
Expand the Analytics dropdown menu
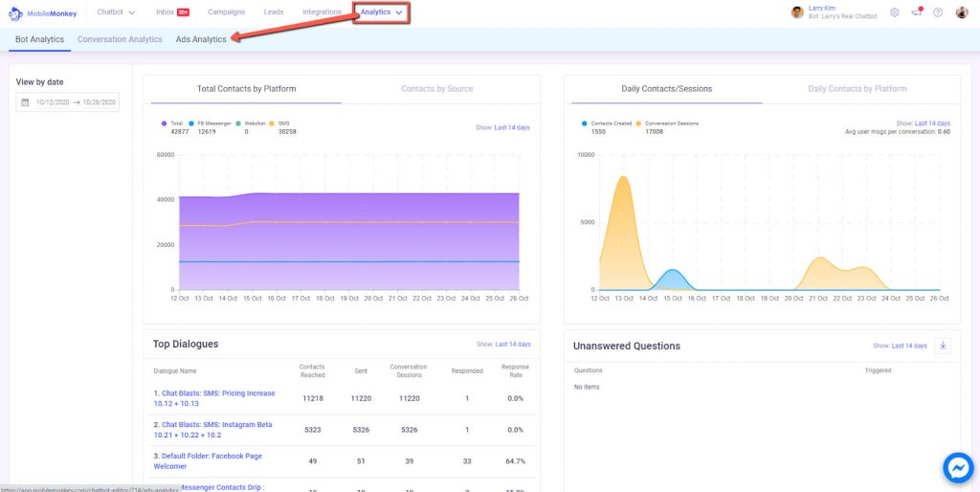[x=381, y=12]
